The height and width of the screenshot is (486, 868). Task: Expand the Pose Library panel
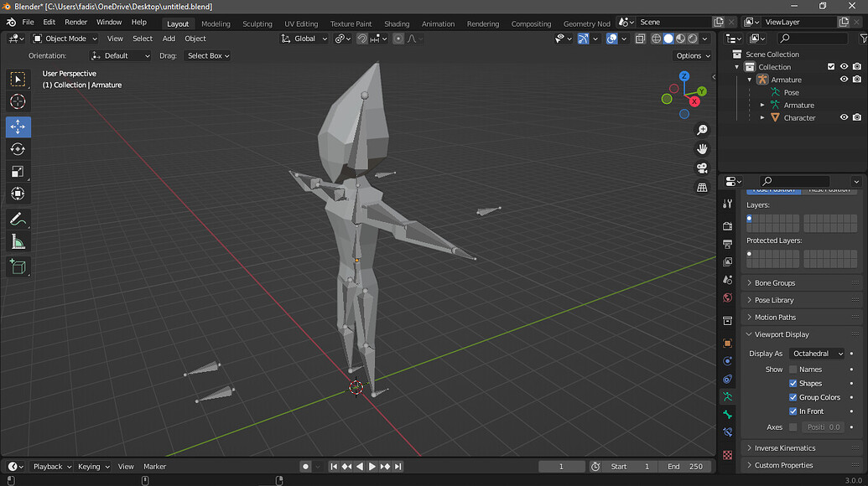(800, 300)
